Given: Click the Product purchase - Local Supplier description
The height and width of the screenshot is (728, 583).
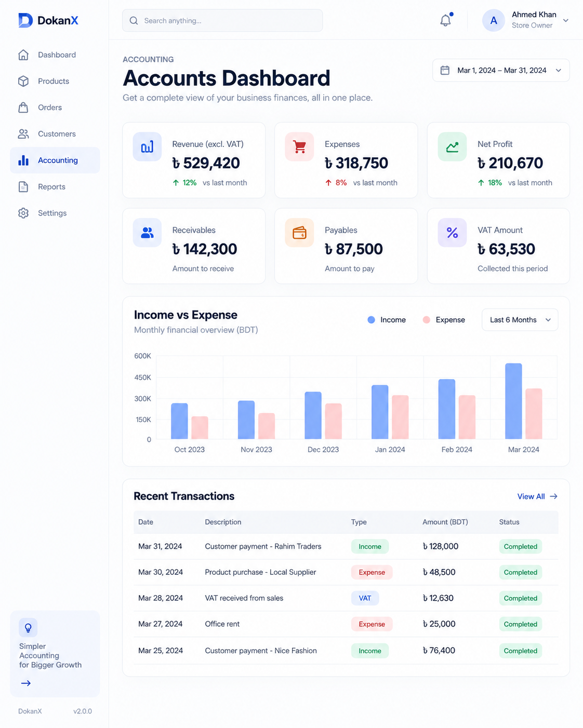Looking at the screenshot, I should click(260, 572).
